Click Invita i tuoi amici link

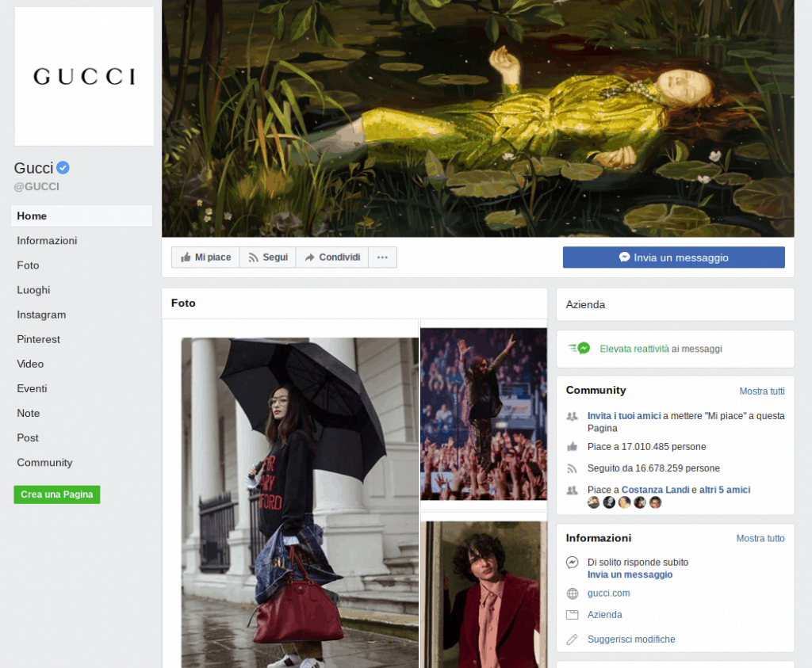pos(624,416)
